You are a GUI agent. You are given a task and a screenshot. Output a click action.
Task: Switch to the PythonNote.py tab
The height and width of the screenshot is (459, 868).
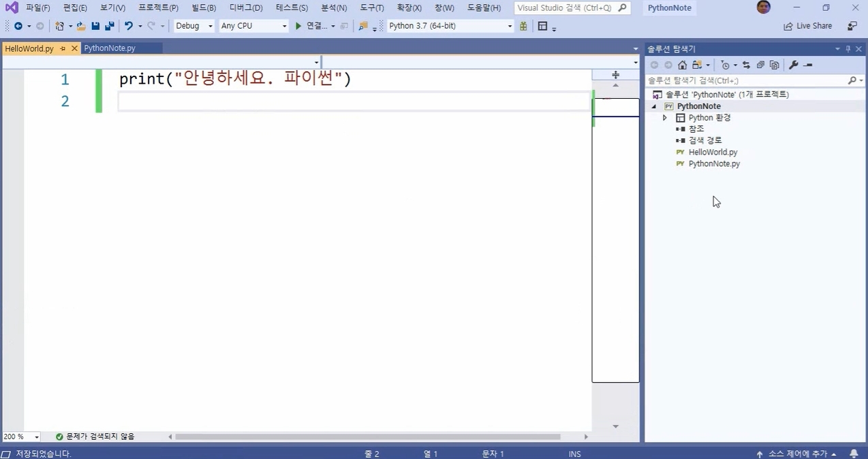110,48
